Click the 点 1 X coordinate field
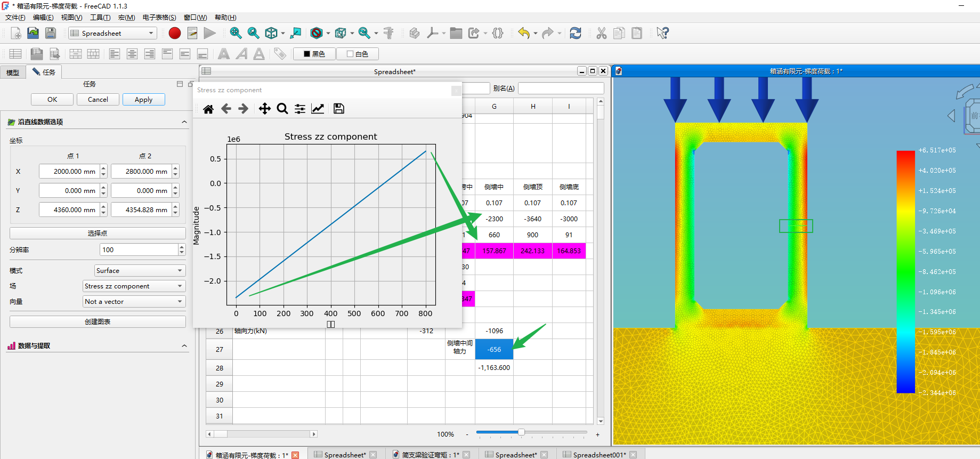Viewport: 980px width, 459px height. (x=69, y=172)
